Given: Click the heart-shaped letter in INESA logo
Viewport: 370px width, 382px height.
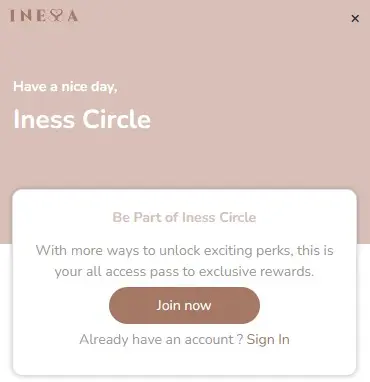Looking at the screenshot, I should (57, 16).
